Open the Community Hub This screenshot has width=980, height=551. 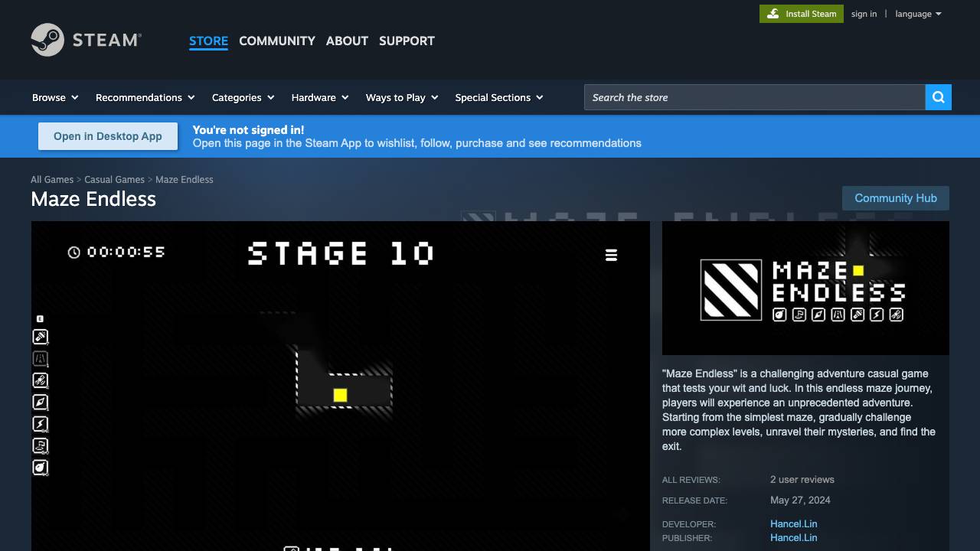(x=896, y=198)
